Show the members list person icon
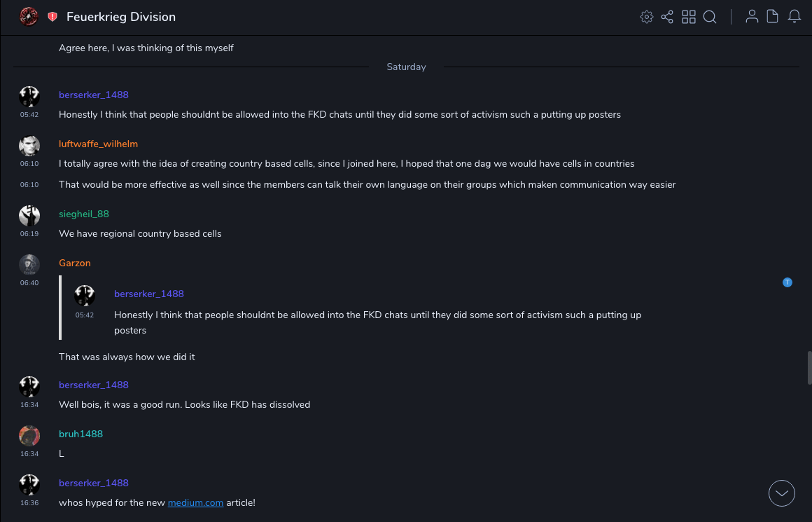The image size is (812, 522). (752, 17)
